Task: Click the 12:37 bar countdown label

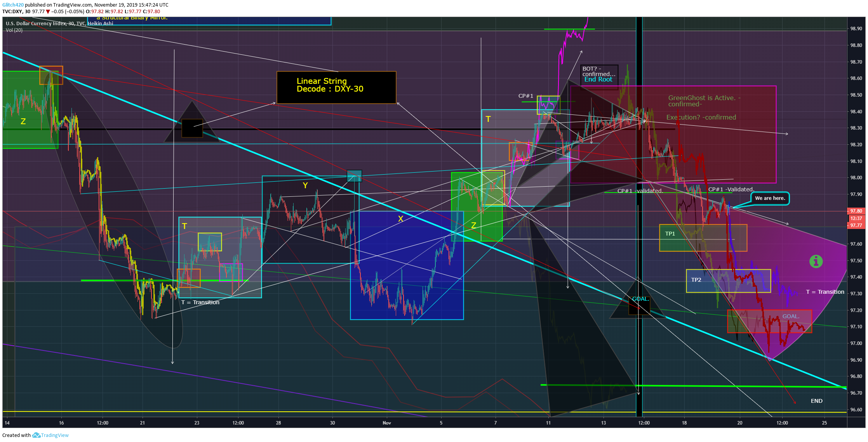Action: (x=856, y=218)
